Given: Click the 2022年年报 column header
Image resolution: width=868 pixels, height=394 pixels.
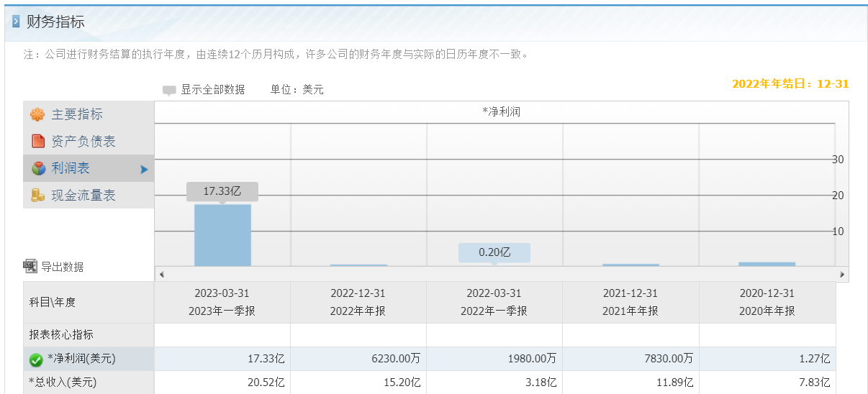Looking at the screenshot, I should pyautogui.click(x=358, y=303).
